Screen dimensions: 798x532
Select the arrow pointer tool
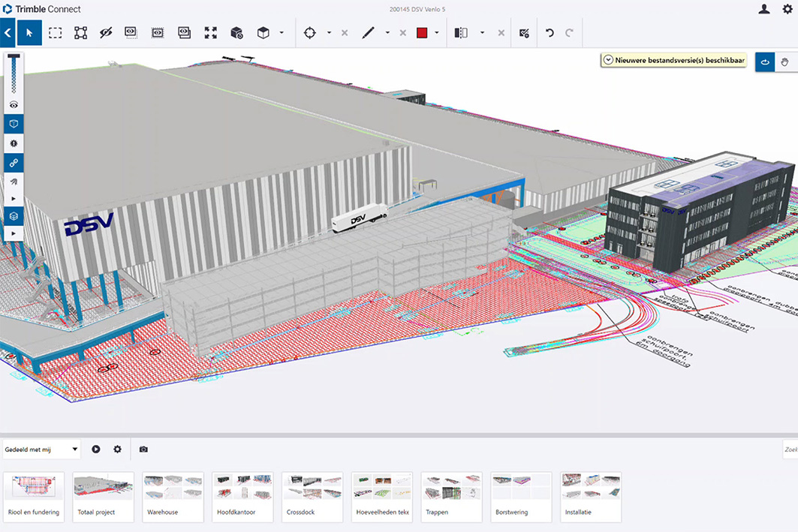point(29,33)
